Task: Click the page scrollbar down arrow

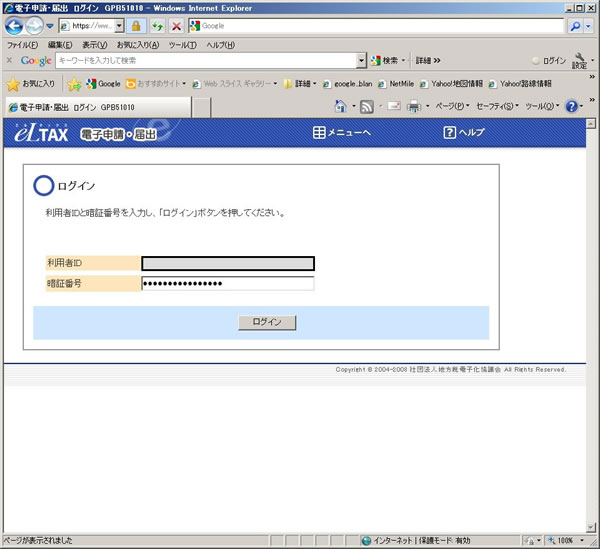Action: (591, 527)
